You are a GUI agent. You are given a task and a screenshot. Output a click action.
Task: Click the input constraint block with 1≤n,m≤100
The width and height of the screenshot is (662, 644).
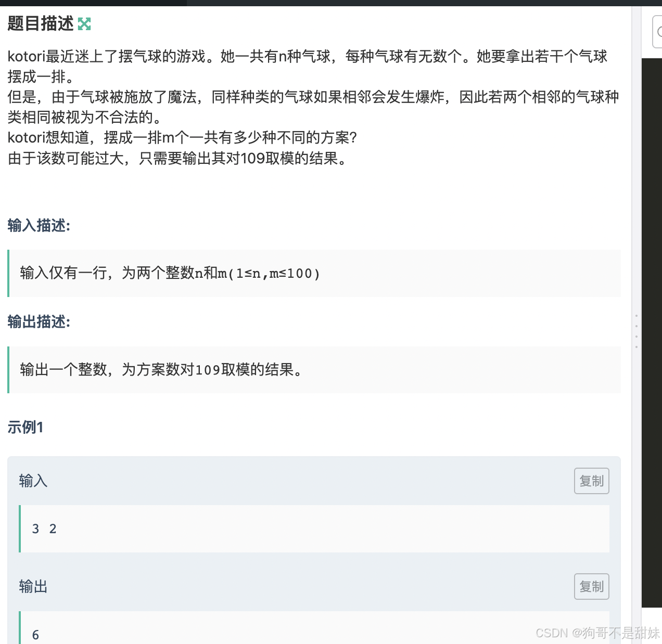314,273
